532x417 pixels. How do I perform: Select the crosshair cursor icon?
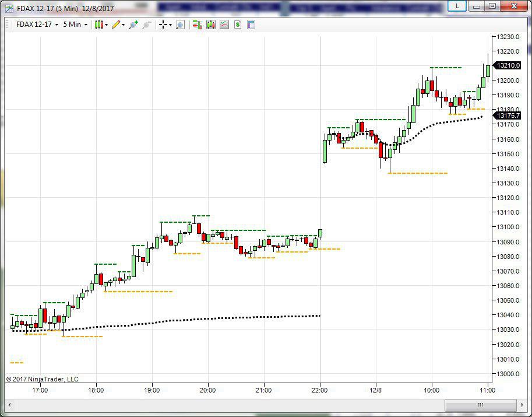click(163, 24)
